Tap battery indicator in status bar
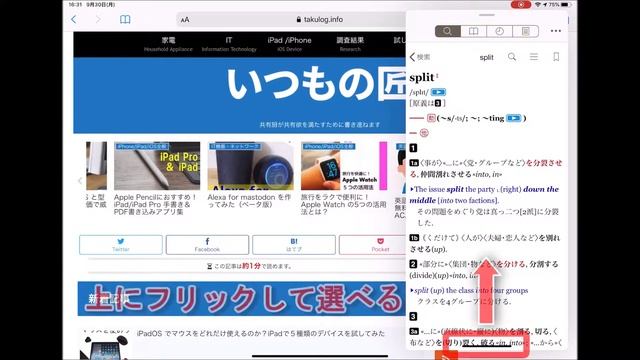Screen dimensions: 640x360 [x=565, y=4]
